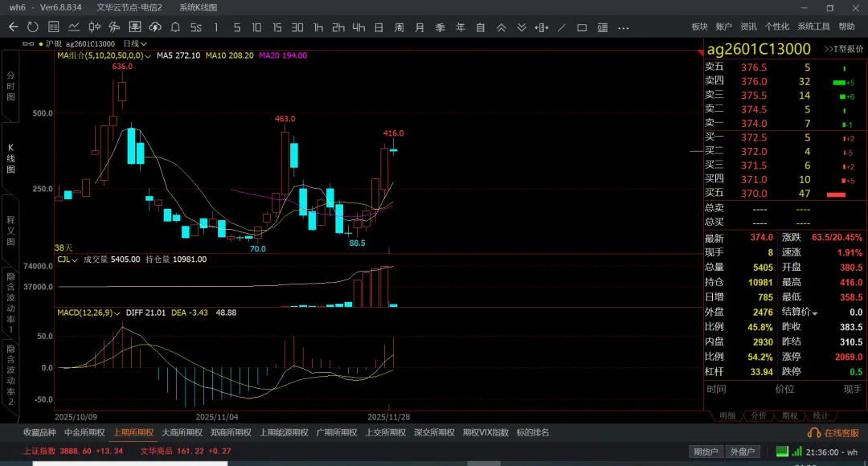Select the 分时图 side tab
This screenshot has width=868, height=466.
pyautogui.click(x=10, y=86)
